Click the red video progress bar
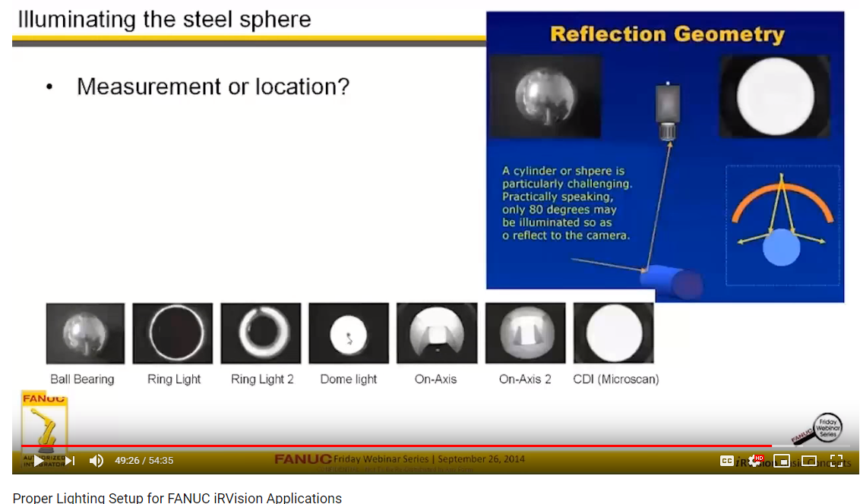Screen dimensions: 860x504 tap(396, 446)
